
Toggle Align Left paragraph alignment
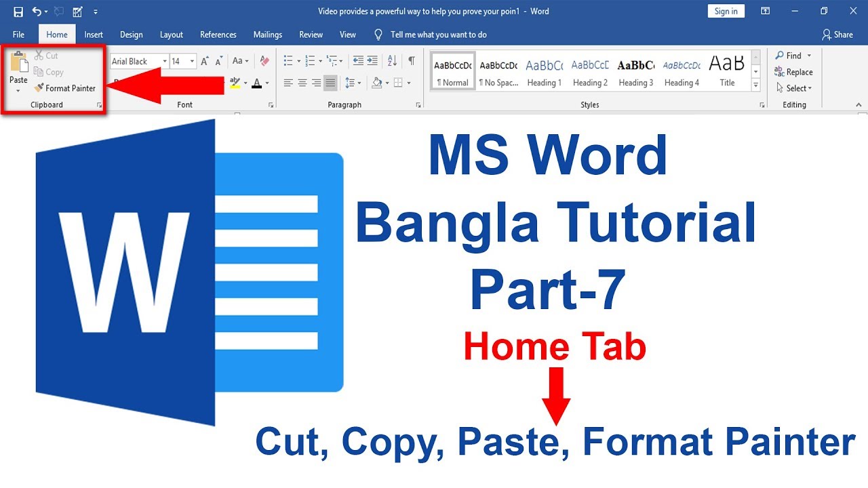coord(288,83)
